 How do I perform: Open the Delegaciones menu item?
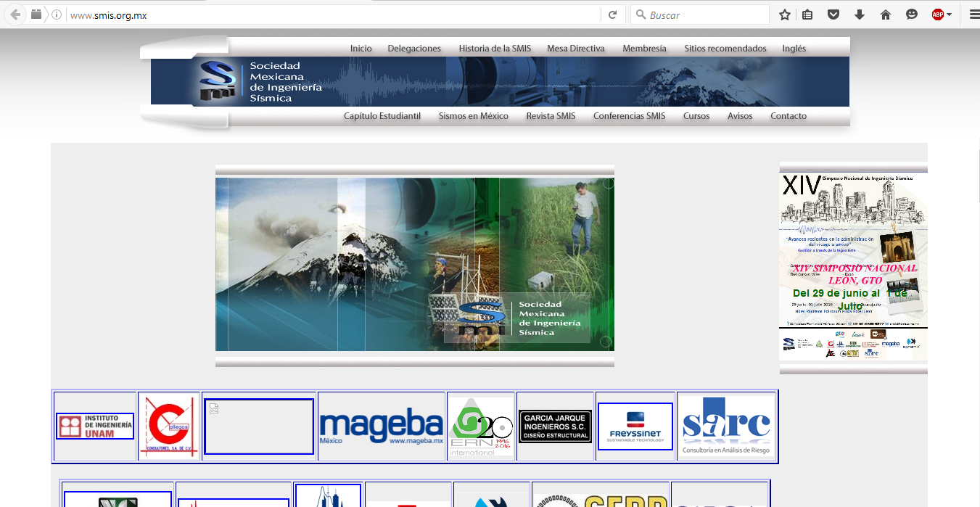click(x=414, y=49)
